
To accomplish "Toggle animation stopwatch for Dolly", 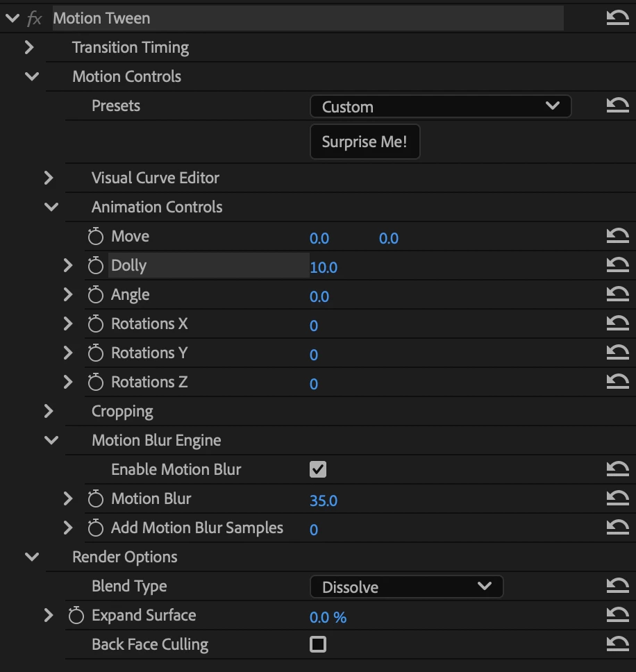I will (x=96, y=265).
